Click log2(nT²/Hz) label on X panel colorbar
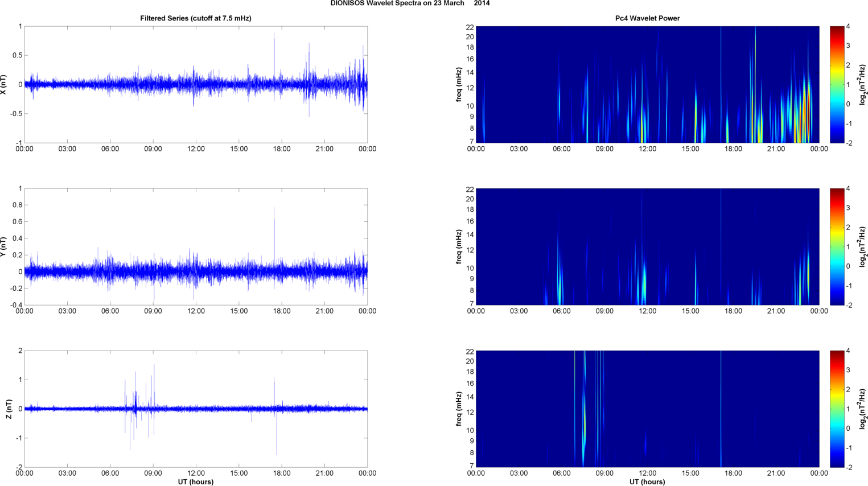The image size is (868, 486). [863, 84]
